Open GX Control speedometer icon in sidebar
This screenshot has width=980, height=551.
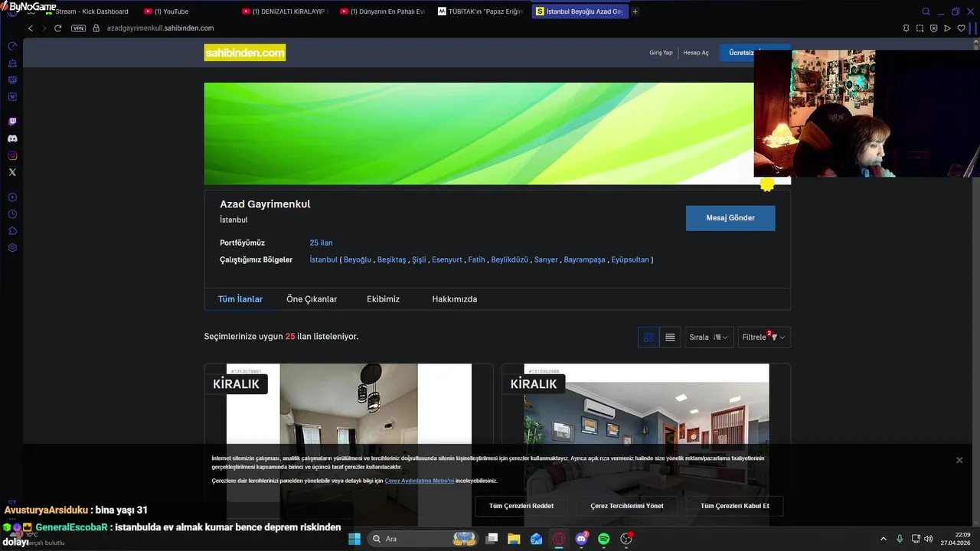[12, 46]
